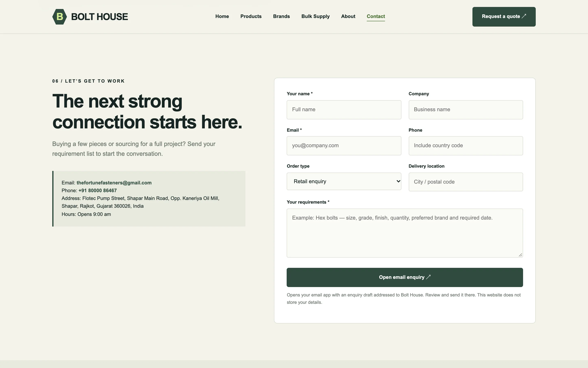Click the Your requirements text area
The image size is (588, 368).
click(x=405, y=233)
